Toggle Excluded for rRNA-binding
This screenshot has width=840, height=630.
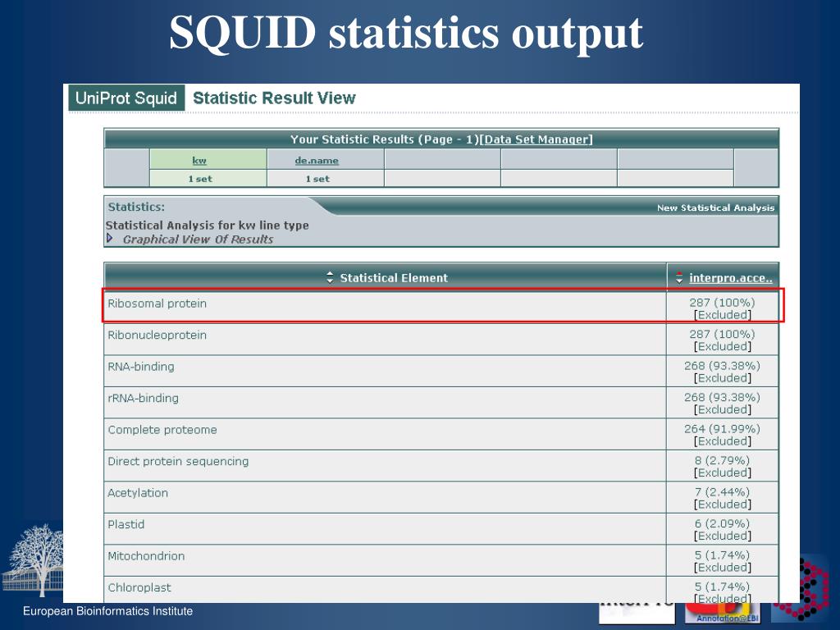[723, 410]
